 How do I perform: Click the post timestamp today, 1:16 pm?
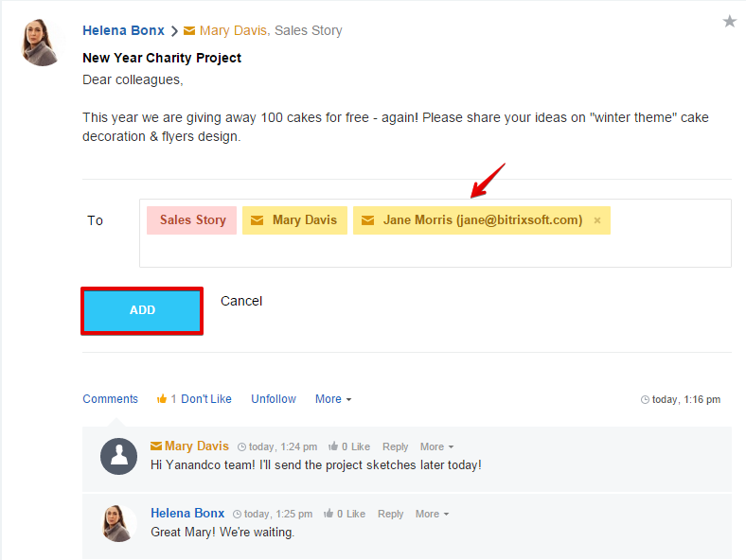click(686, 399)
